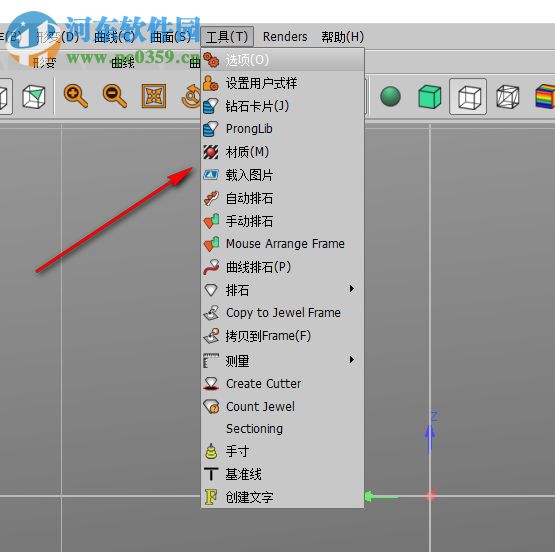
Task: Click the red origin point in viewport
Action: coord(430,496)
